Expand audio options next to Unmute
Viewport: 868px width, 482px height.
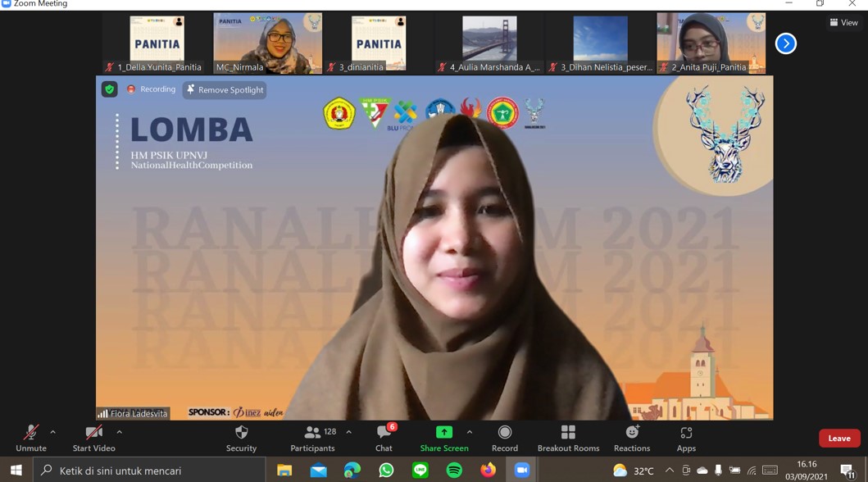point(52,432)
